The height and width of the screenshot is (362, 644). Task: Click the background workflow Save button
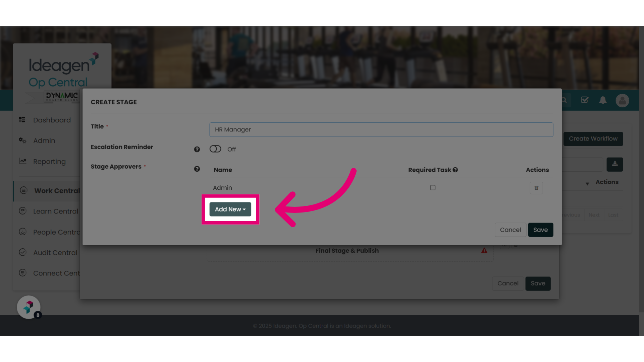pyautogui.click(x=538, y=284)
